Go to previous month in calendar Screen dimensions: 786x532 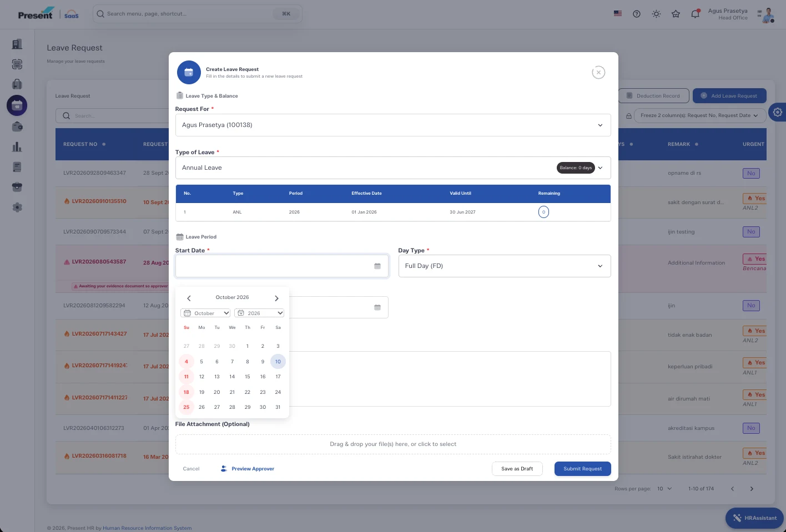pyautogui.click(x=189, y=298)
